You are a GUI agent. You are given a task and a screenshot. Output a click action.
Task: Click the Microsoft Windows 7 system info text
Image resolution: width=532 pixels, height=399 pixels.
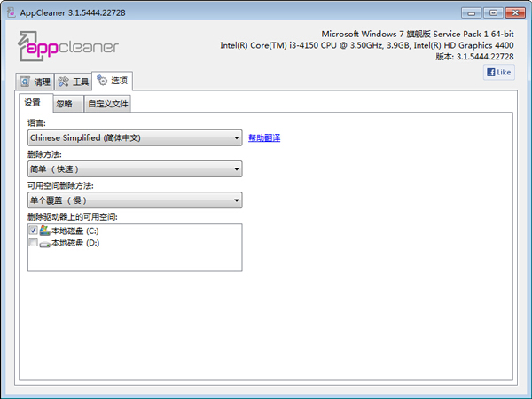click(x=418, y=34)
